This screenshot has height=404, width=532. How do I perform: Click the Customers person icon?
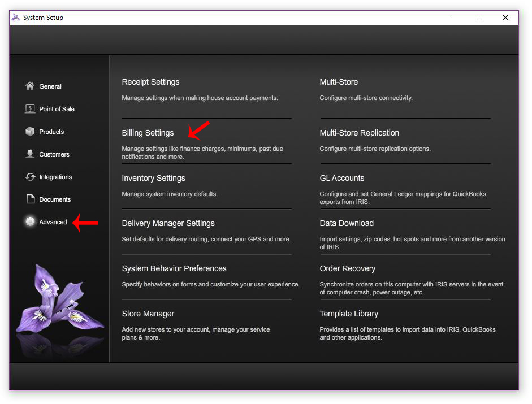click(30, 154)
